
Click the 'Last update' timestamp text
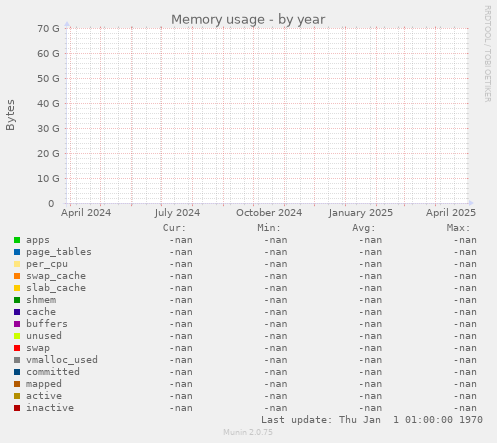372,420
